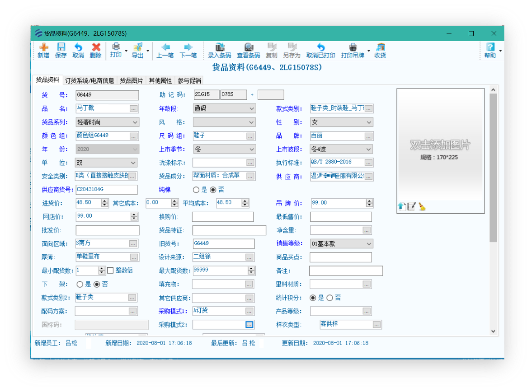Click the 双击添加图片 image placeholder
The image size is (532, 392).
(x=440, y=145)
